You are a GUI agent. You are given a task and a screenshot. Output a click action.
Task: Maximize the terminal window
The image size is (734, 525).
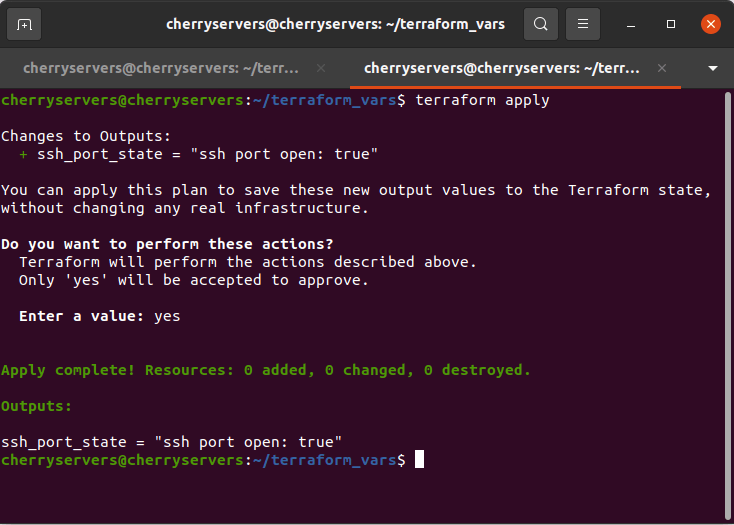tap(671, 24)
